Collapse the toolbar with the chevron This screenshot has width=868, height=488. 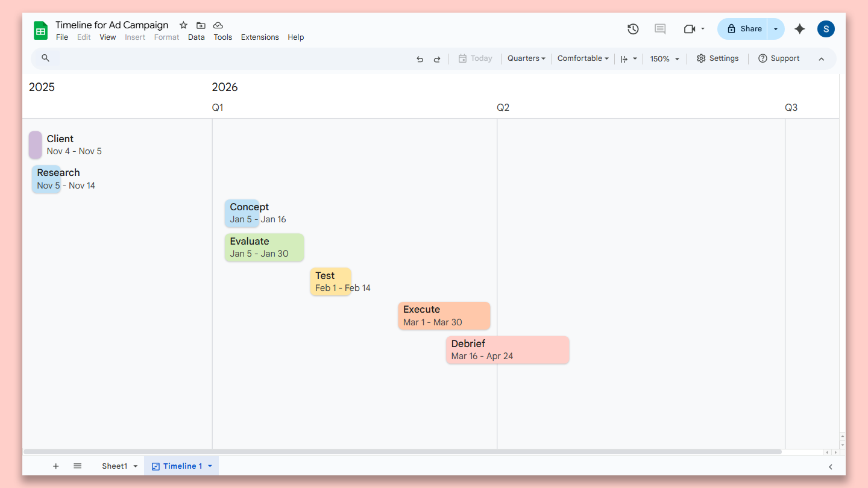(x=821, y=59)
